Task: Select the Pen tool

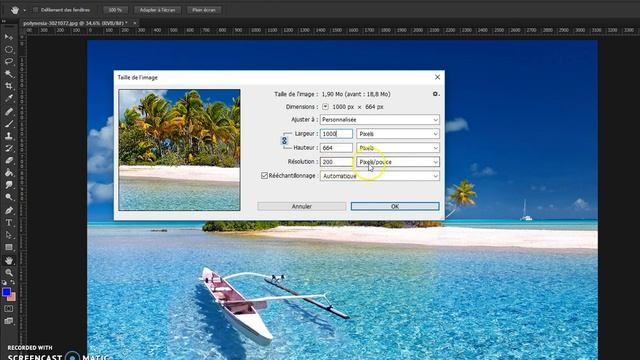Action: [x=9, y=210]
